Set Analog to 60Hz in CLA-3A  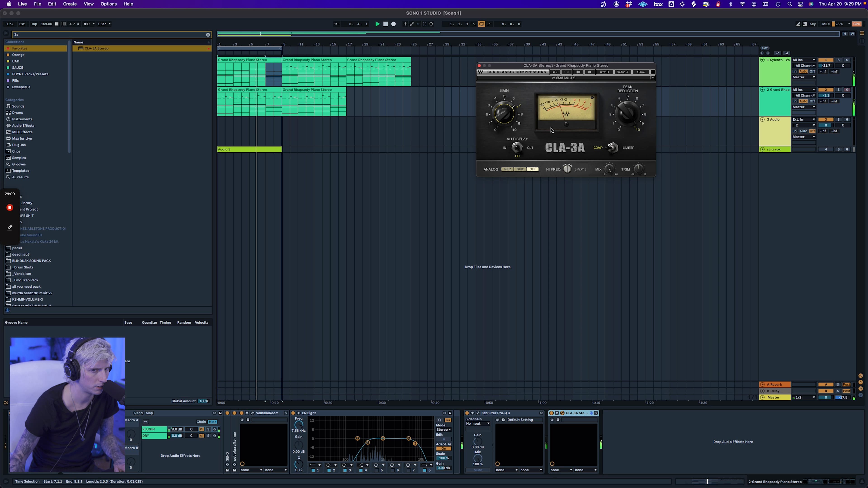(x=520, y=169)
